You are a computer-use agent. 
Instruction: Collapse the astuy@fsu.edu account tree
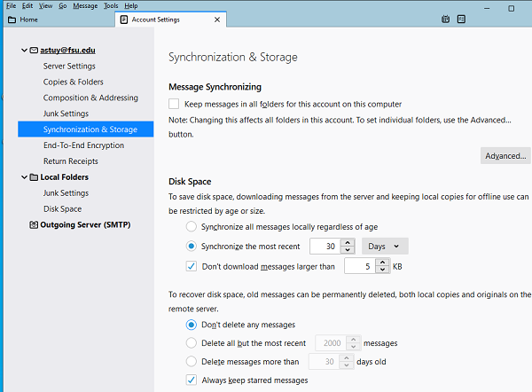tap(24, 51)
